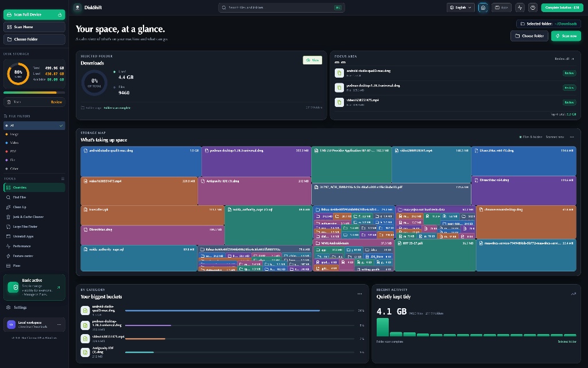Click Complete Solution upgrade button
Screen dimensions: 588x368
pyautogui.click(x=562, y=7)
